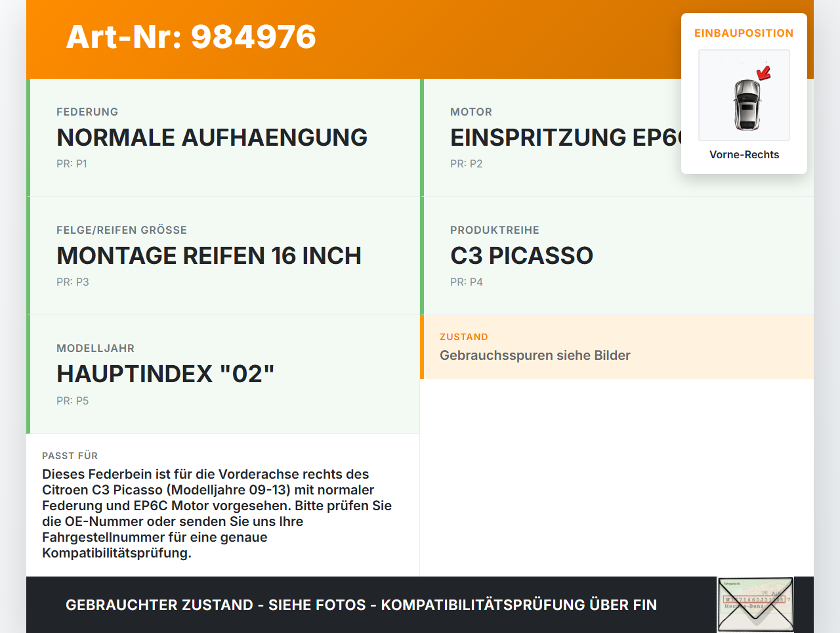Open the sealed envelope stamp image
This screenshot has height=633, width=840.
click(x=755, y=604)
